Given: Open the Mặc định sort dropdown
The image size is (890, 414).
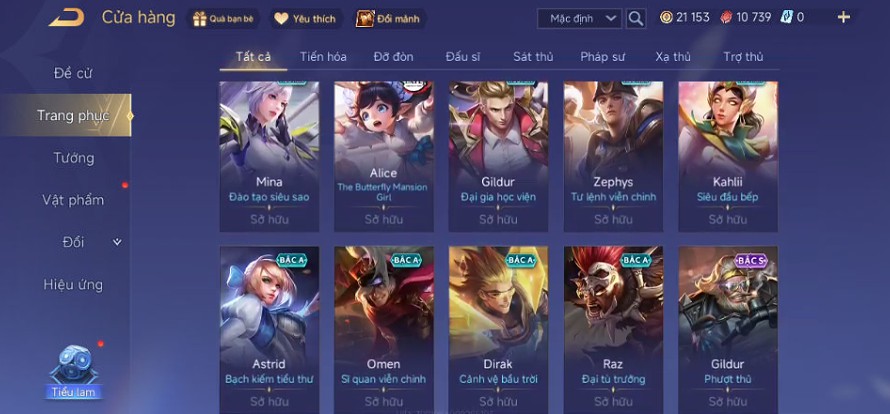Looking at the screenshot, I should 580,18.
